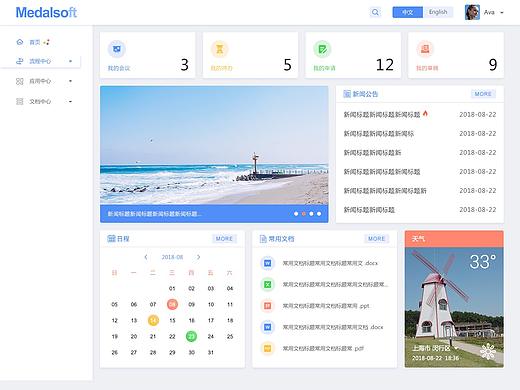Screen dimensions: 520x390
Task: Select calendar date 20
Action: 134,336
